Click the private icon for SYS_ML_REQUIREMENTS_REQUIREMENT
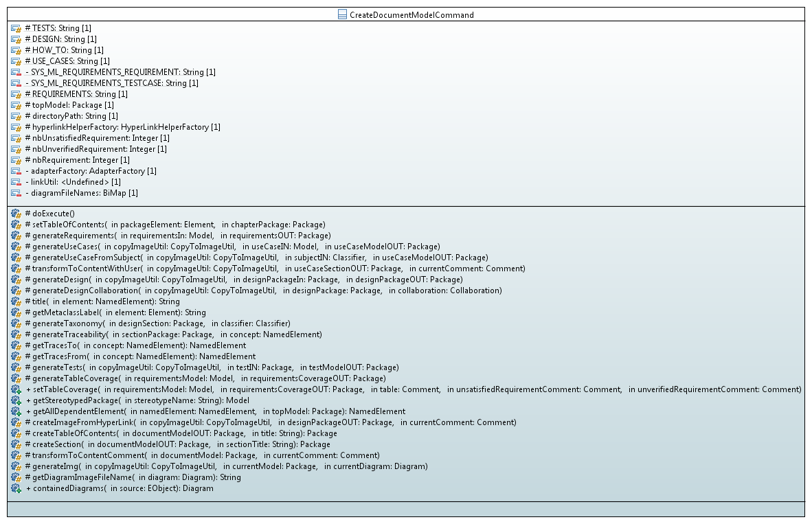The height and width of the screenshot is (524, 812). click(x=16, y=73)
